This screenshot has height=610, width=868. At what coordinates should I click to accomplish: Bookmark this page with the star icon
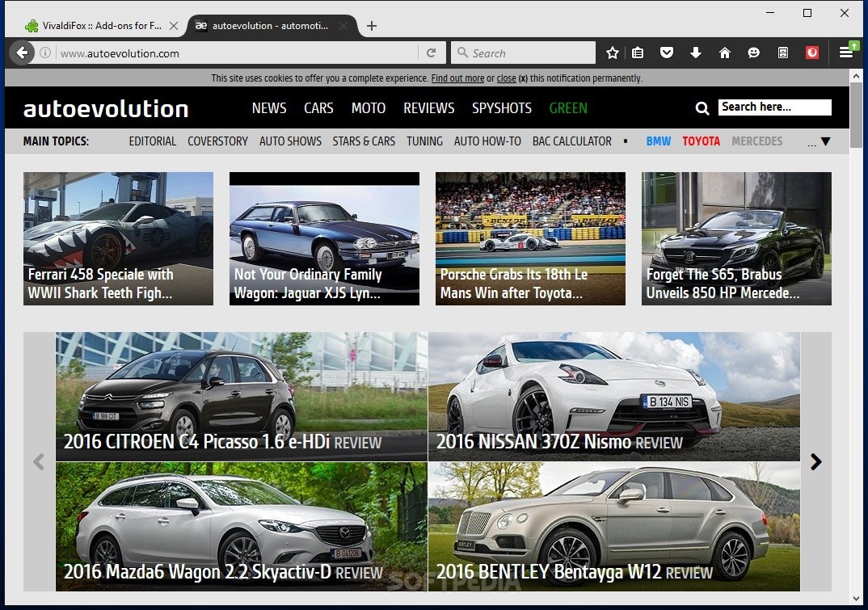pyautogui.click(x=613, y=53)
